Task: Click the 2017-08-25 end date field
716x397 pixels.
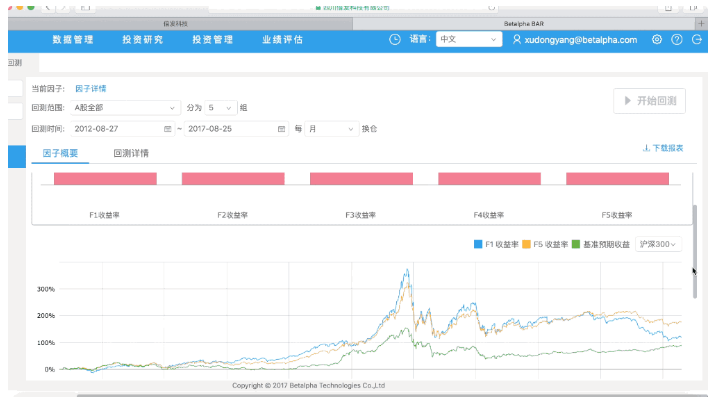Action: [236, 129]
